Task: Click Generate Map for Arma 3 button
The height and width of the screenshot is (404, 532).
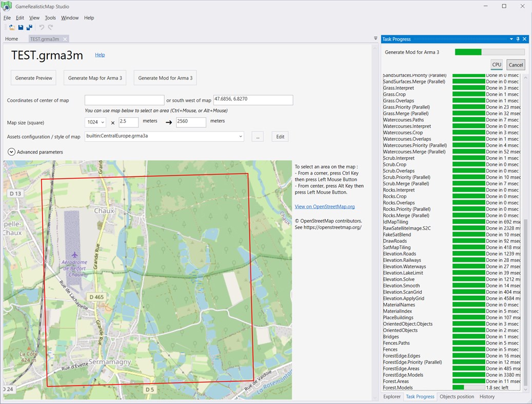Action: 95,78
